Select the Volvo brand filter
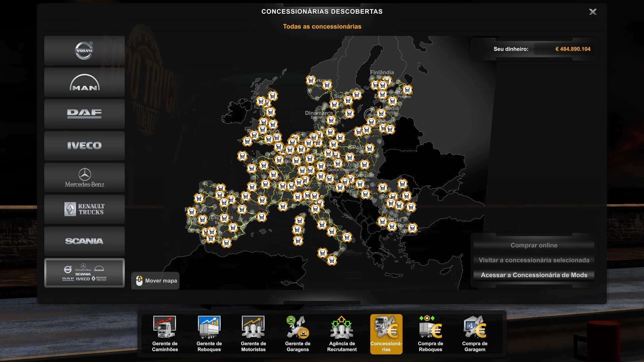Image resolution: width=644 pixels, height=362 pixels. point(84,51)
